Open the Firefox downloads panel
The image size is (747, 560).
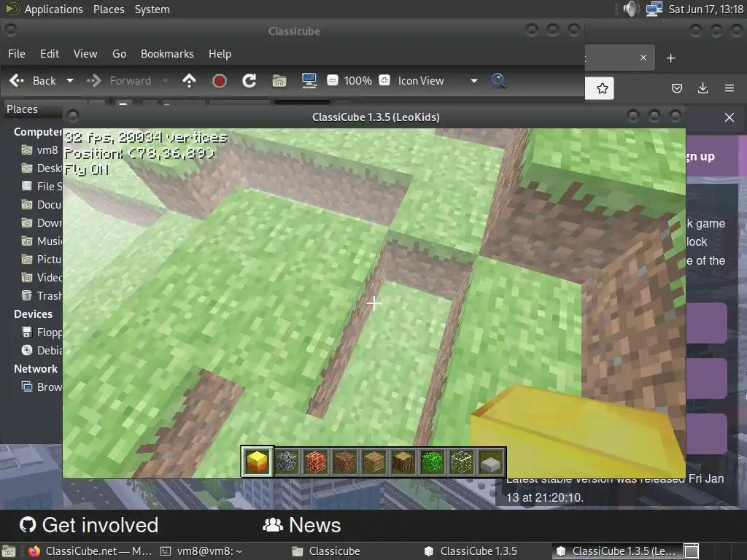coord(703,88)
